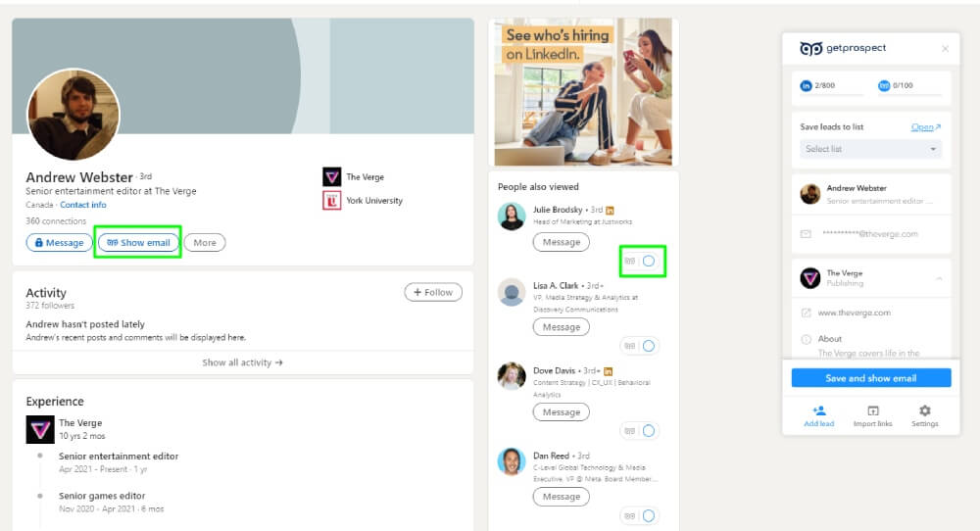
Task: Click York University logo icon
Action: (x=332, y=201)
